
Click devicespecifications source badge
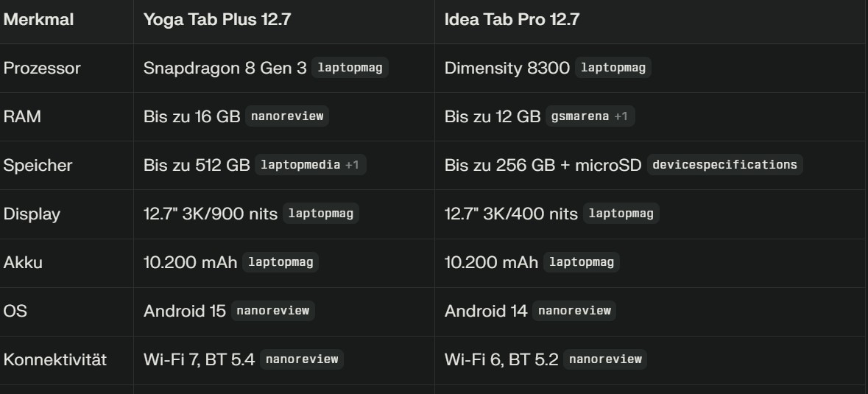[724, 165]
